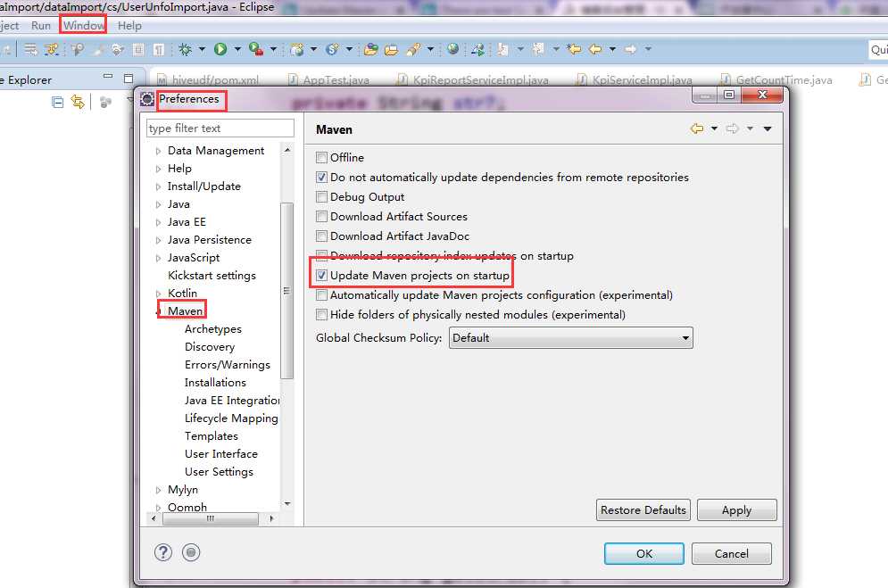Select Installations under Maven
Image resolution: width=888 pixels, height=588 pixels.
tap(215, 383)
